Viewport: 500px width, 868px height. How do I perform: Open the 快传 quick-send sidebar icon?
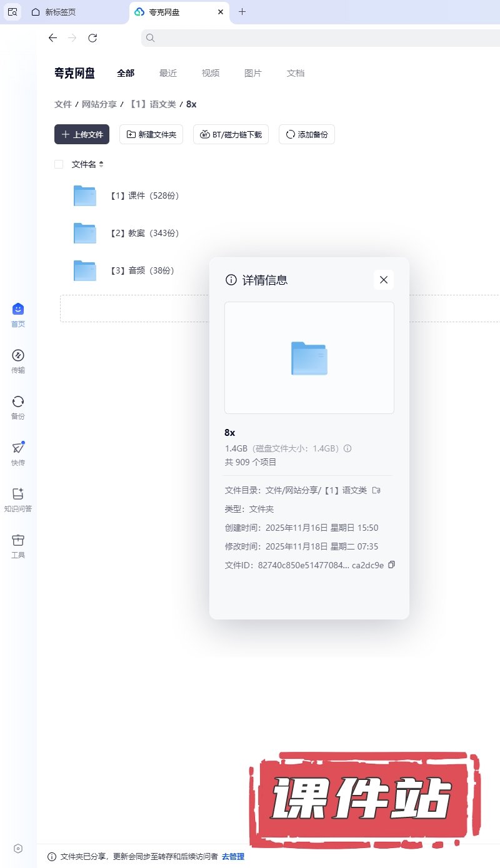tap(17, 448)
